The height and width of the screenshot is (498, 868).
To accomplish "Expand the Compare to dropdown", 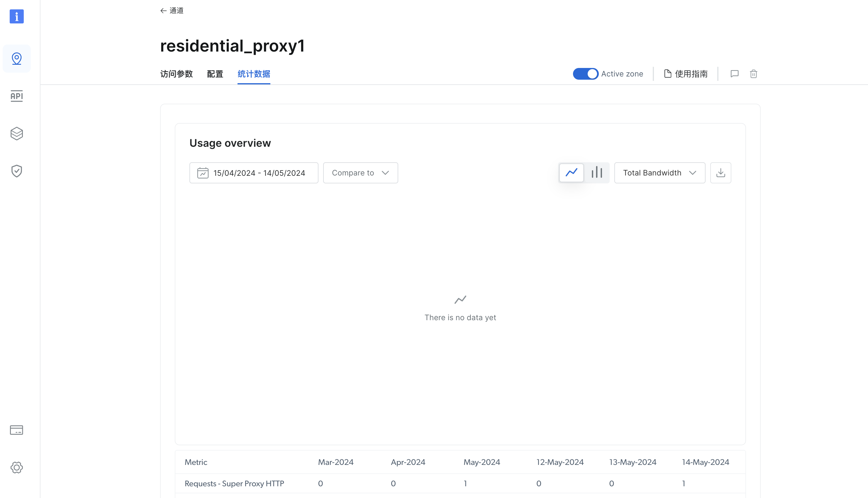I will click(x=360, y=173).
